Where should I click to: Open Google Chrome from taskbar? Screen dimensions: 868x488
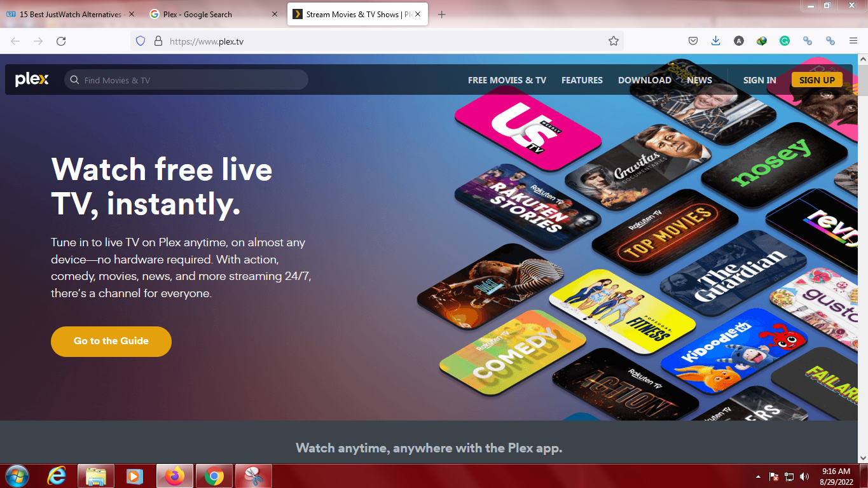tap(214, 476)
